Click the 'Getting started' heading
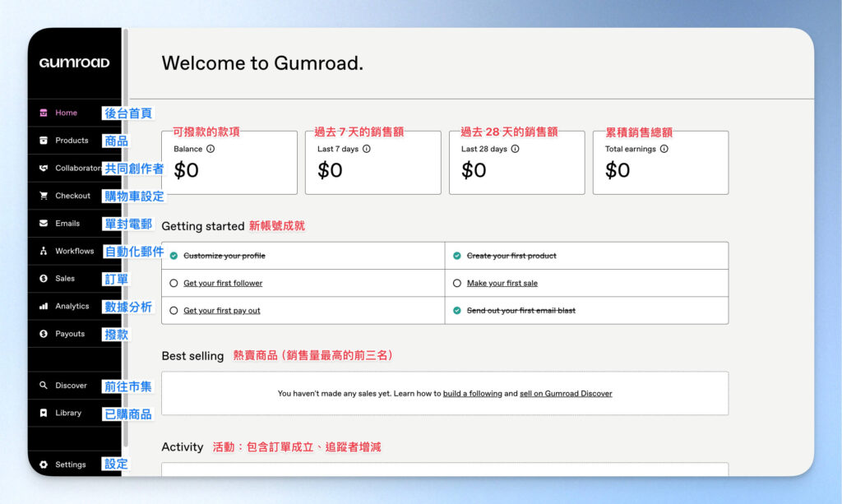This screenshot has height=504, width=842. pos(203,226)
